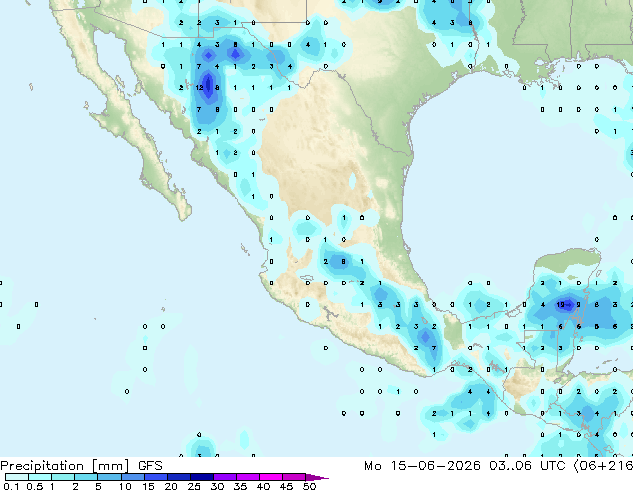Viewport: 634px width, 490px height.
Task: Select the 20–25 mm dark blue legend swatch
Action: tap(179, 477)
